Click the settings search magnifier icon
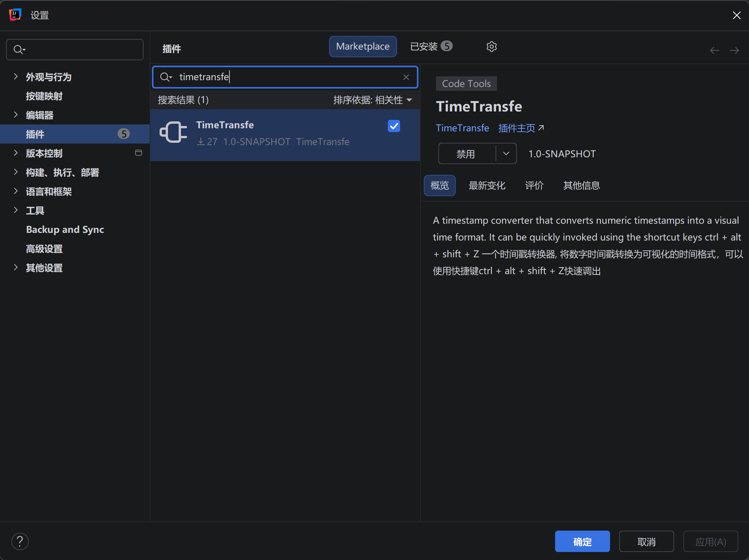The height and width of the screenshot is (560, 749). tap(19, 50)
